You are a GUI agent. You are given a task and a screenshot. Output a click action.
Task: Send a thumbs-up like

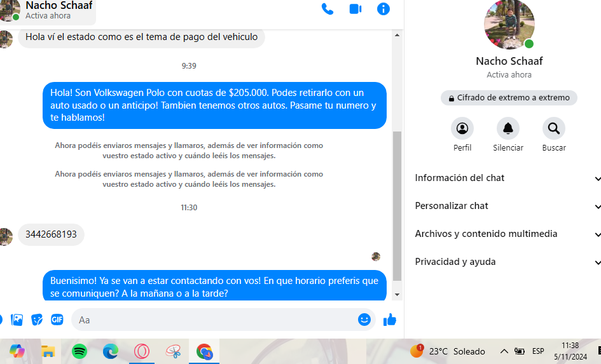pos(390,320)
